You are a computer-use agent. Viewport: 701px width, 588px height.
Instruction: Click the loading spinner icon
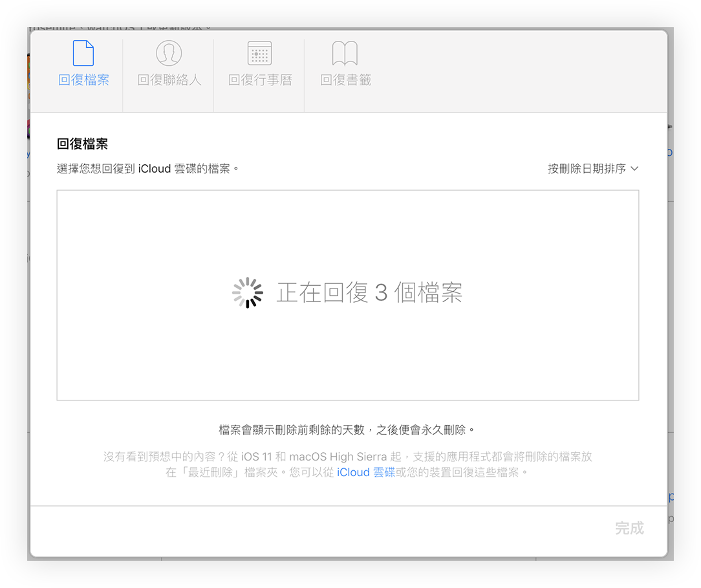tap(247, 293)
